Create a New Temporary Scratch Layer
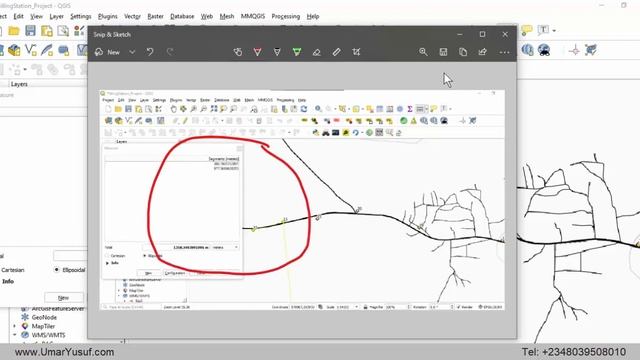 click(x=63, y=50)
